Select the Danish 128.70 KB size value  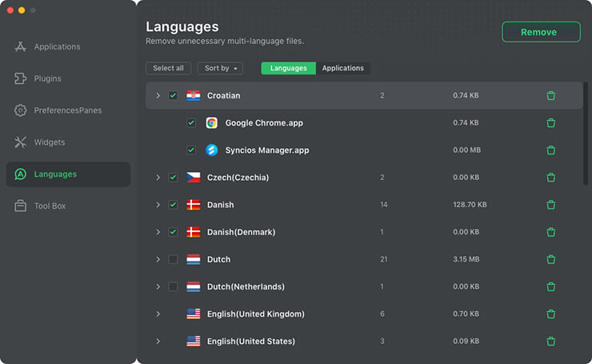coord(470,205)
